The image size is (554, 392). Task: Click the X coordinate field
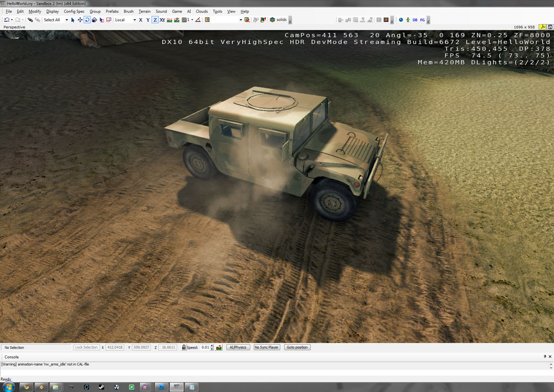pyautogui.click(x=115, y=348)
